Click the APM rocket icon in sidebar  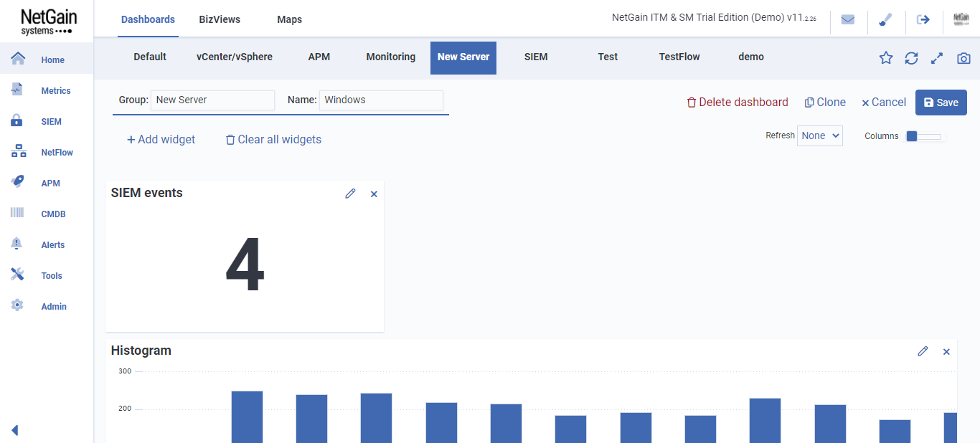tap(18, 182)
